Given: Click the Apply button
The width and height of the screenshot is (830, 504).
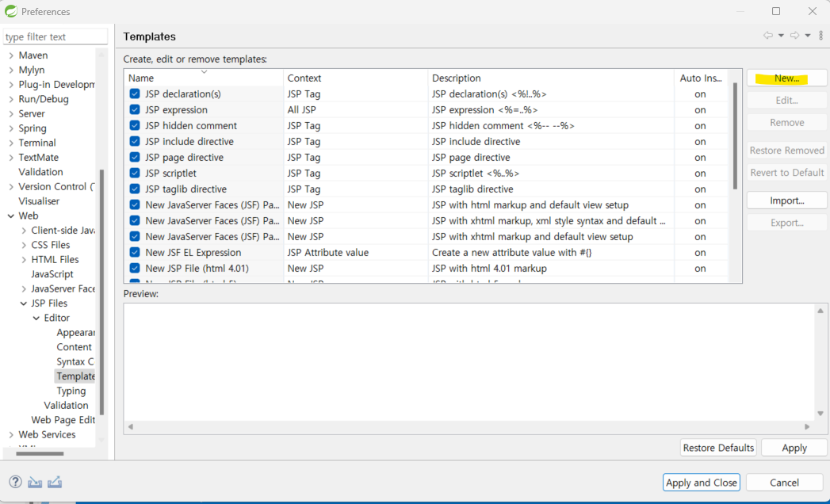Looking at the screenshot, I should click(x=794, y=448).
